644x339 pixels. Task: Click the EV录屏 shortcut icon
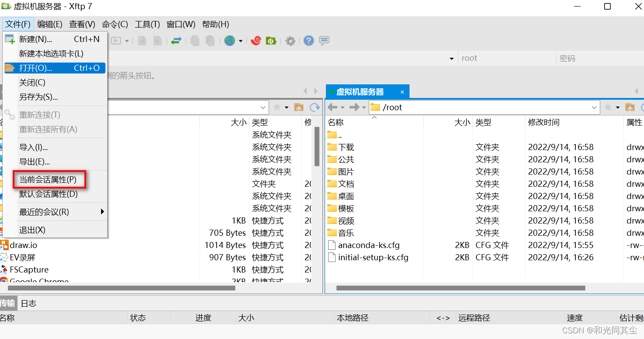4,257
